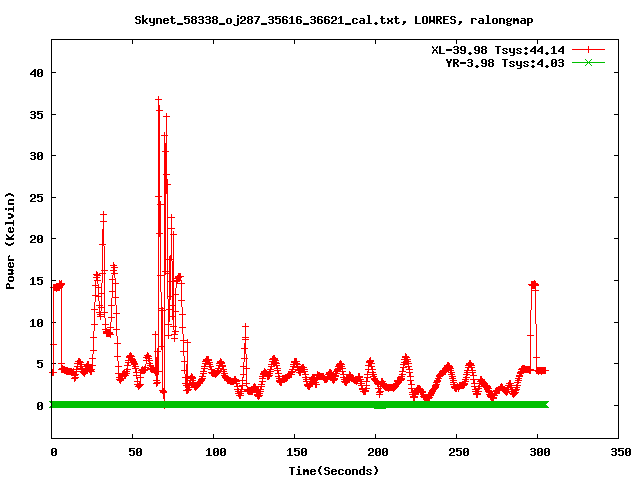Click the y-axis tick label 15

coord(36,281)
